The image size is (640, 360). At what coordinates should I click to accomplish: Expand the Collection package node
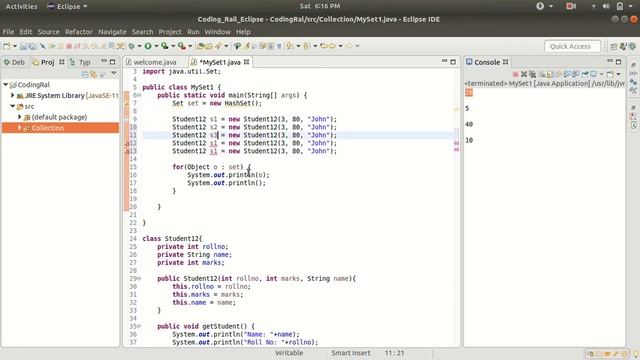(19, 128)
